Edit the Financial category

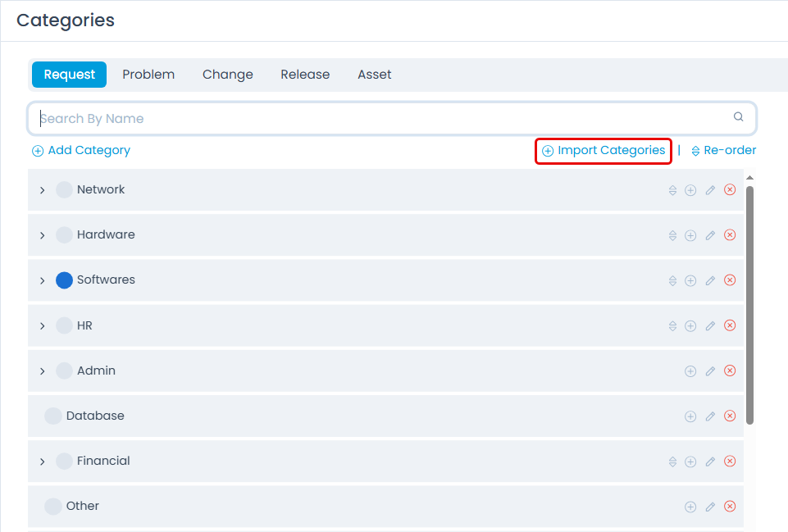click(x=710, y=461)
